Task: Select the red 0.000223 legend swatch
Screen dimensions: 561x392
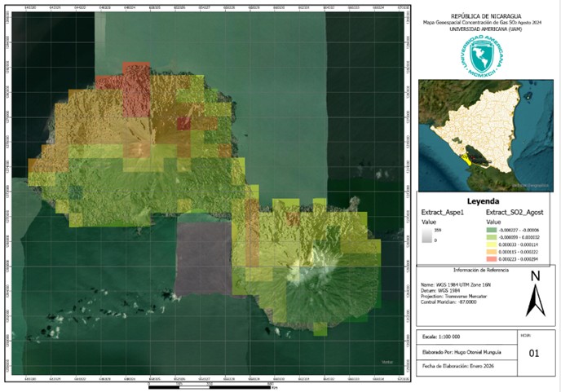Action: point(492,259)
